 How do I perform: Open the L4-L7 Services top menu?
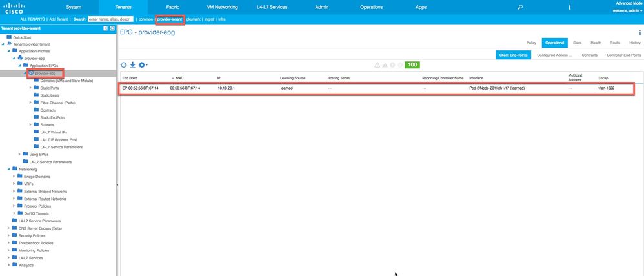click(x=272, y=7)
